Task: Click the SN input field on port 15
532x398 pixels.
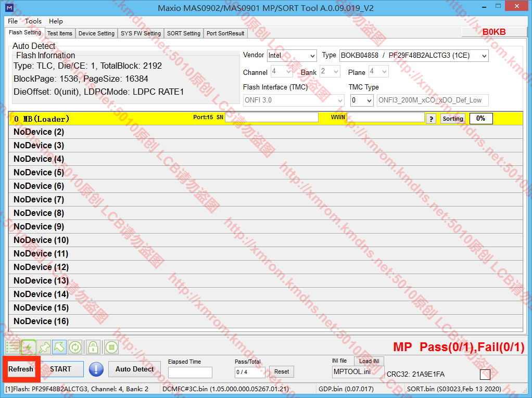Action: click(271, 118)
